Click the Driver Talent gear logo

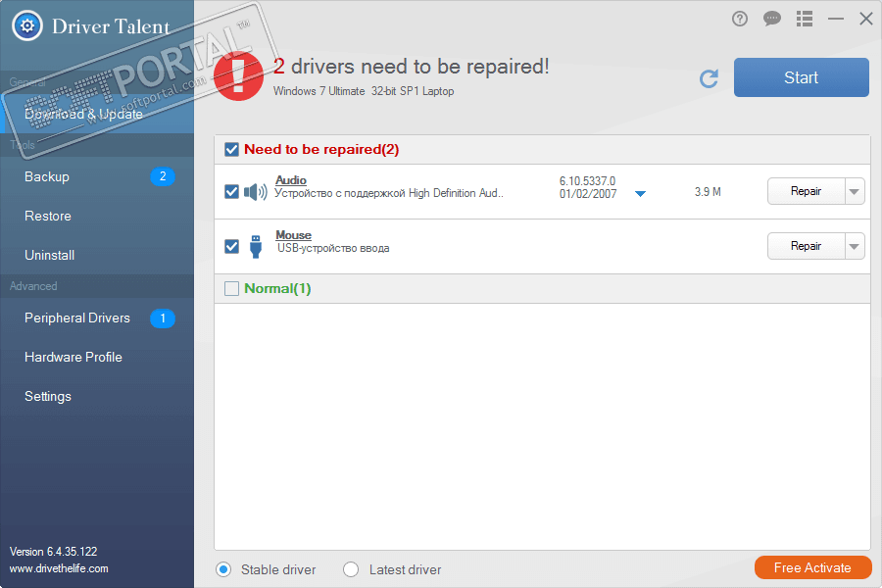click(27, 25)
